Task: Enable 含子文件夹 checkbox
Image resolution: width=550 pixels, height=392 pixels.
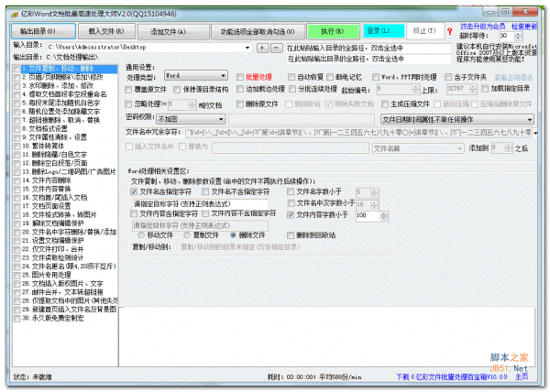Action: [x=448, y=77]
